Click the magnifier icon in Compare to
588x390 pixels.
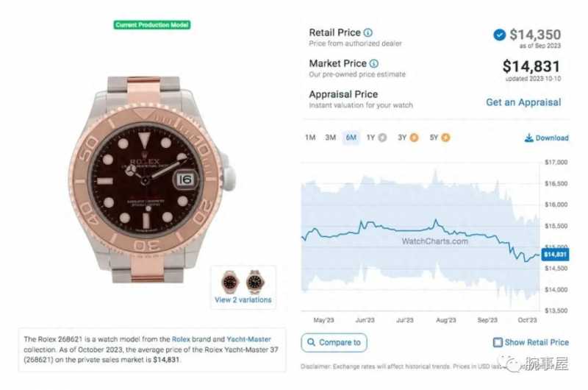click(x=311, y=342)
